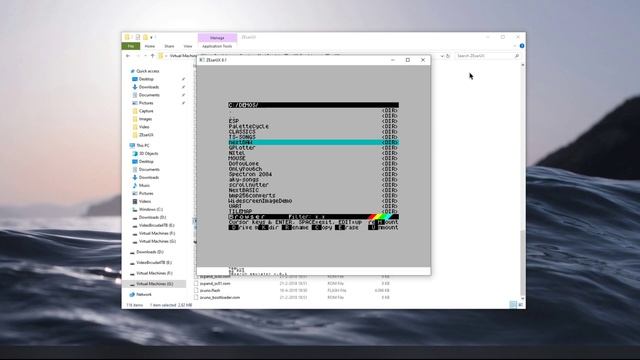Click the 3D Objects cube icon
640x360 pixels.
(x=135, y=153)
